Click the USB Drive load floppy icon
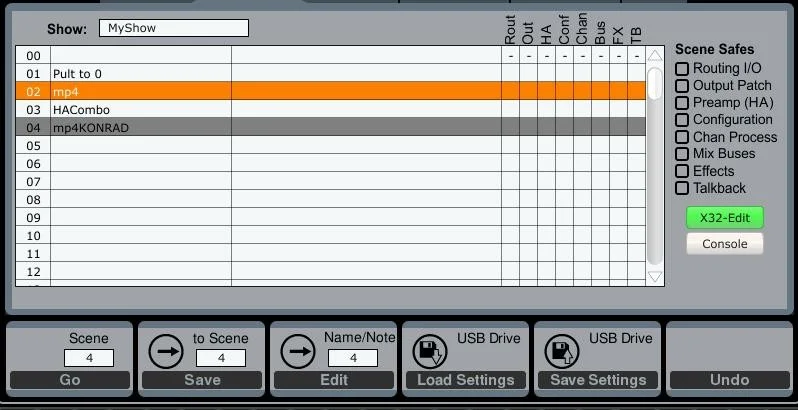This screenshot has height=410, width=798. coord(430,351)
